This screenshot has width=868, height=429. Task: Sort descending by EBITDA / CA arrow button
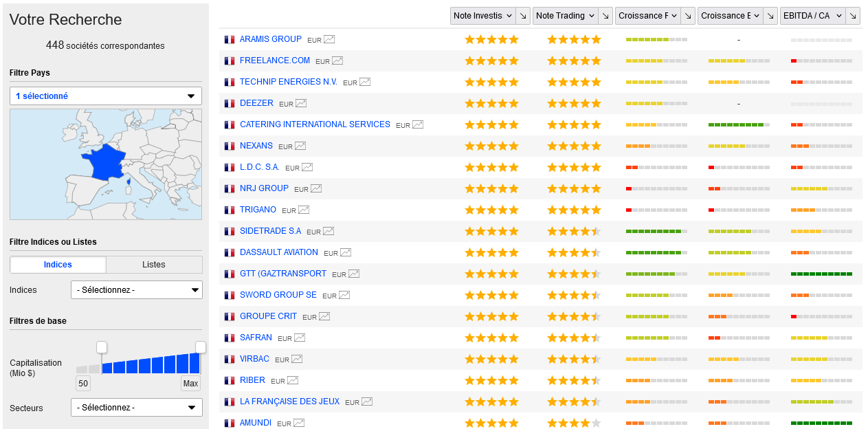[853, 16]
